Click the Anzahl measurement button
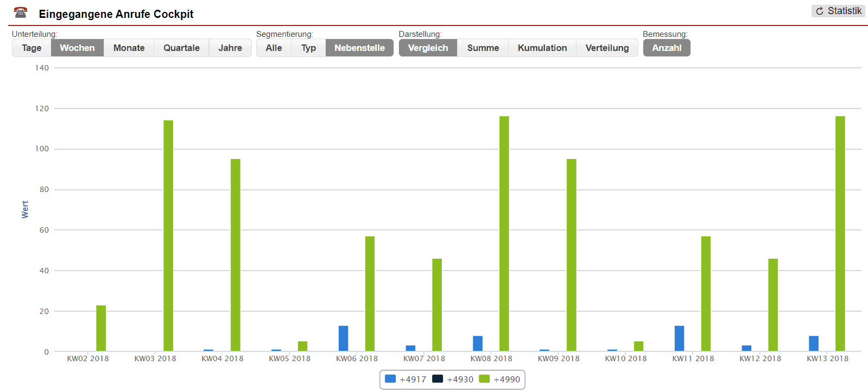This screenshot has height=391, width=868. pos(667,48)
